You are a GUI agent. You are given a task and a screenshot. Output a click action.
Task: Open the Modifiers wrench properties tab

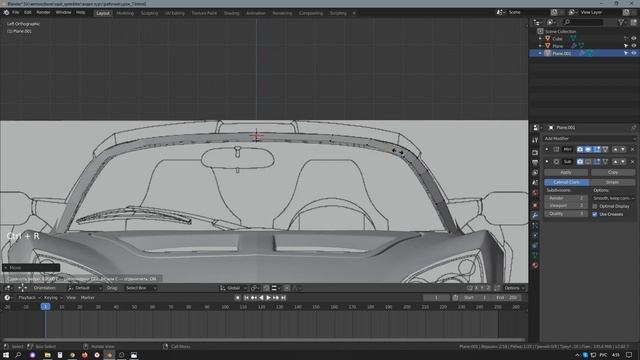[535, 216]
